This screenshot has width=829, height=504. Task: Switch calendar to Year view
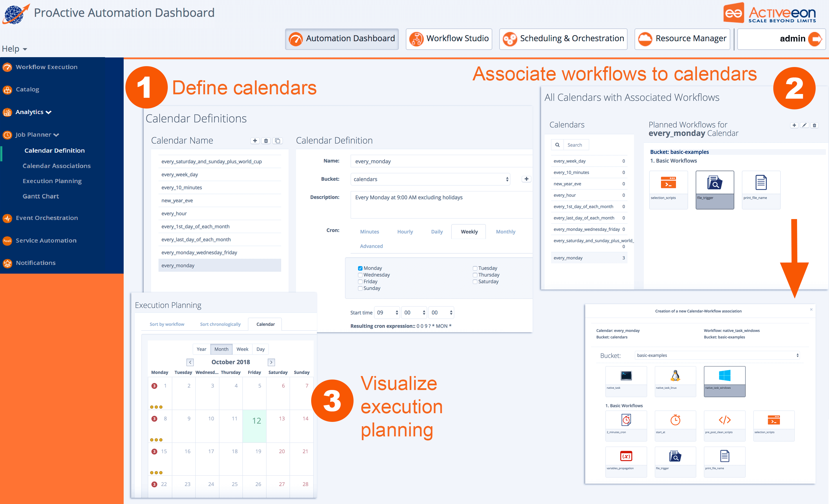201,349
